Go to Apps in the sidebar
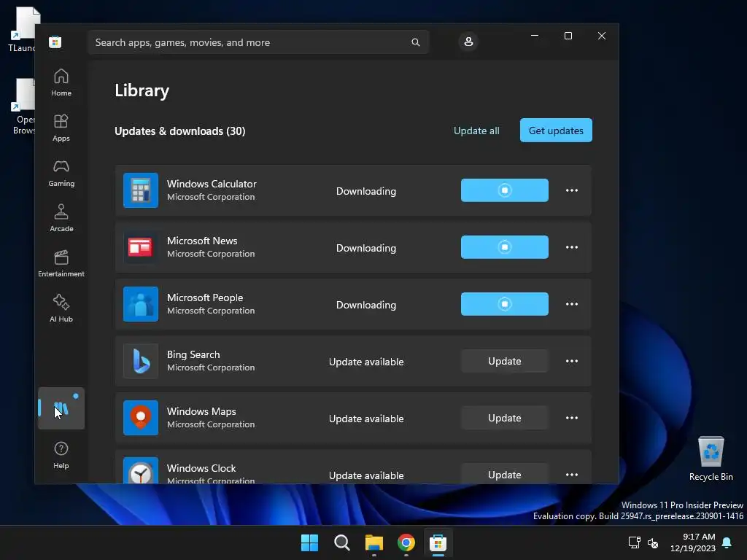747x560 pixels. click(61, 128)
